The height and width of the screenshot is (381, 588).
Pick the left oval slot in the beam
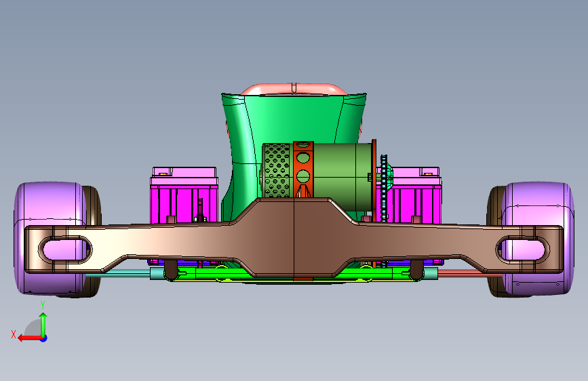pyautogui.click(x=65, y=249)
